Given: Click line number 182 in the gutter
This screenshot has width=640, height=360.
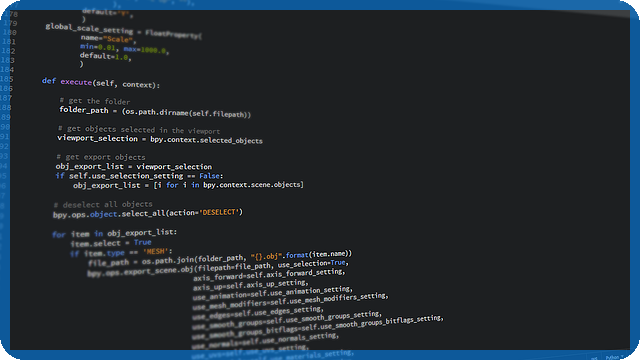Looking at the screenshot, I should tap(8, 51).
